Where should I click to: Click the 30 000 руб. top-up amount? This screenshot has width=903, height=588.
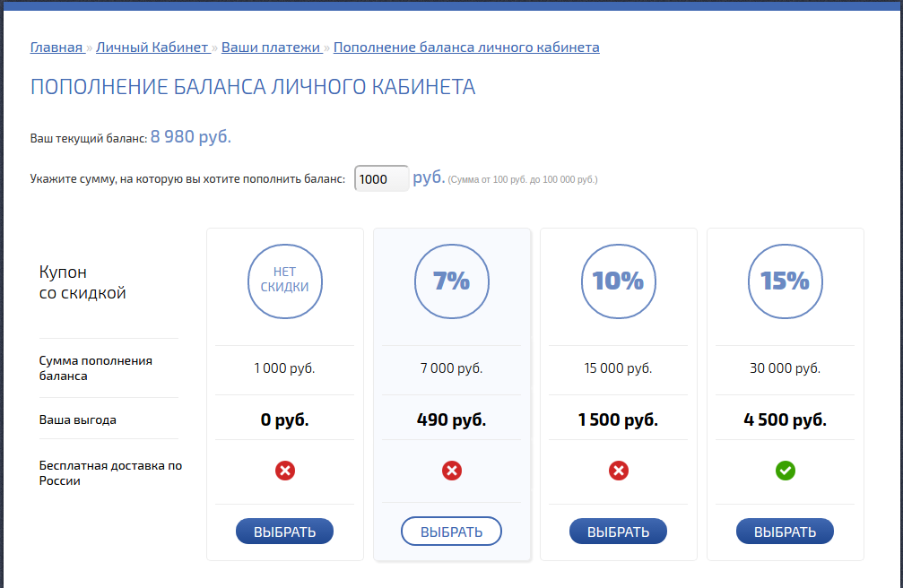pos(785,368)
